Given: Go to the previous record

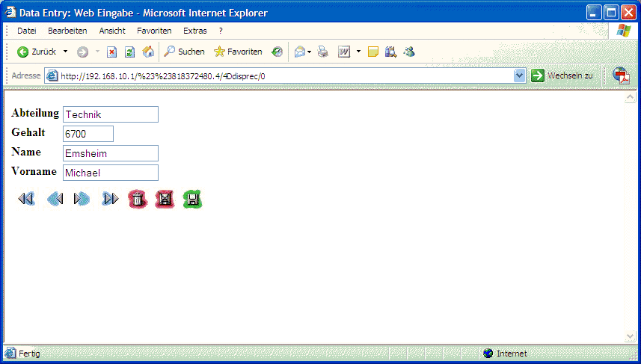Looking at the screenshot, I should pos(55,199).
